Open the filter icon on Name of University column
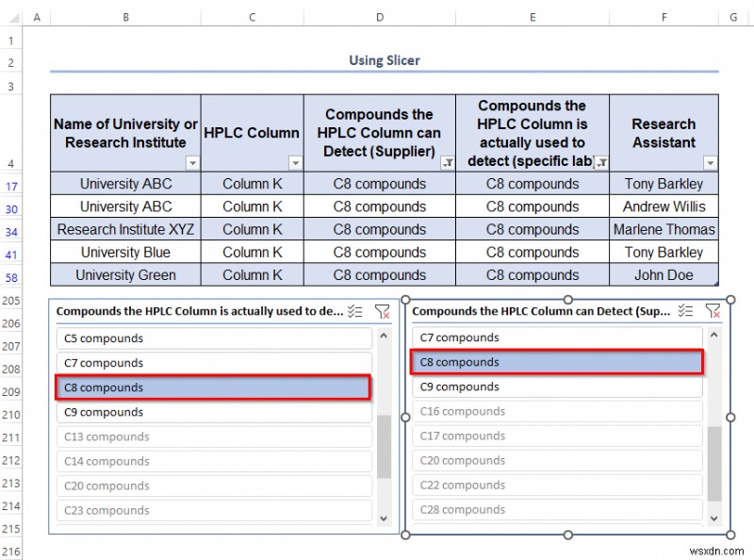754x560 pixels. click(x=193, y=162)
